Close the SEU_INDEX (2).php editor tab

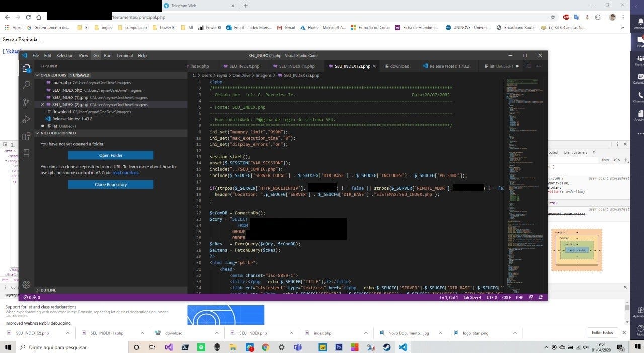[374, 66]
